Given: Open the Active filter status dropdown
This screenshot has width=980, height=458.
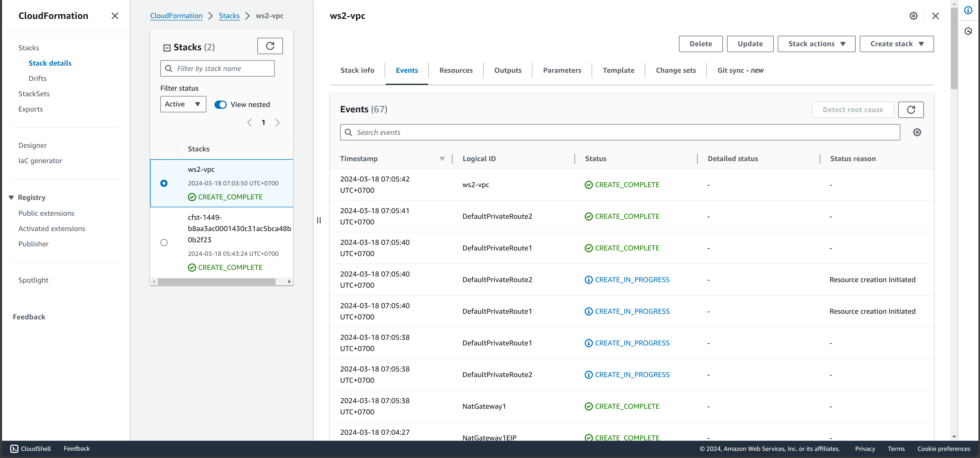Looking at the screenshot, I should pos(183,104).
